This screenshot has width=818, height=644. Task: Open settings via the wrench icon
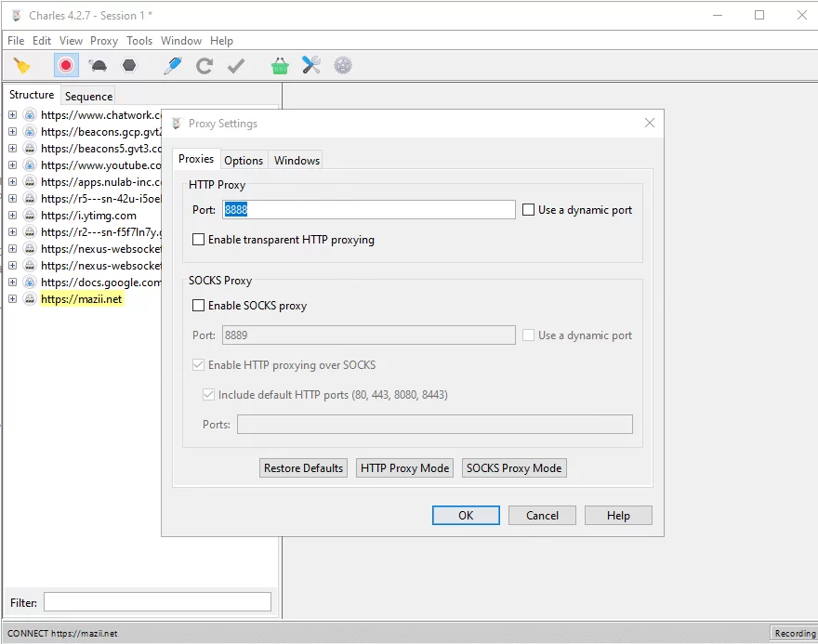[310, 65]
